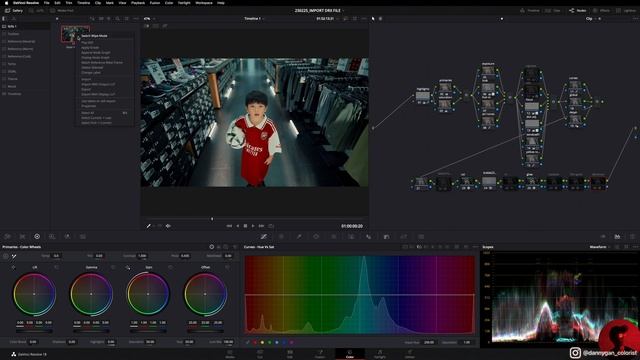The width and height of the screenshot is (640, 360).
Task: Open the Power Window palette icon
Action: [316, 236]
